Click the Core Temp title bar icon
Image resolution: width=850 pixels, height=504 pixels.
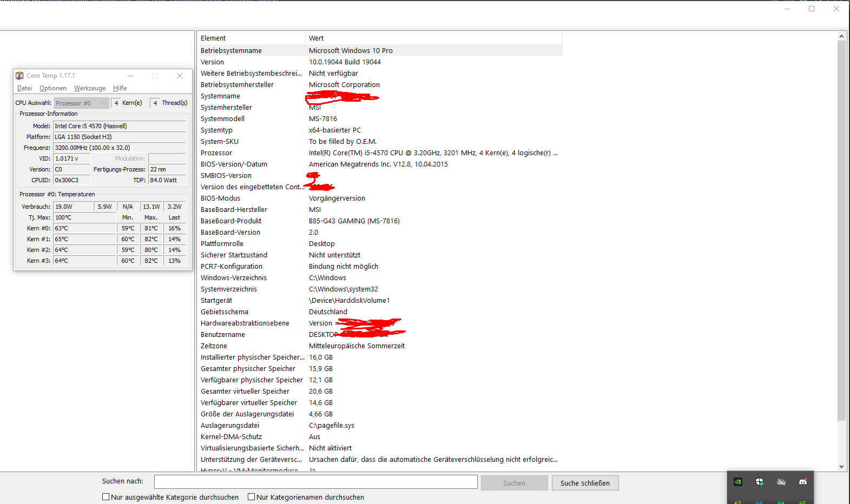tap(19, 76)
